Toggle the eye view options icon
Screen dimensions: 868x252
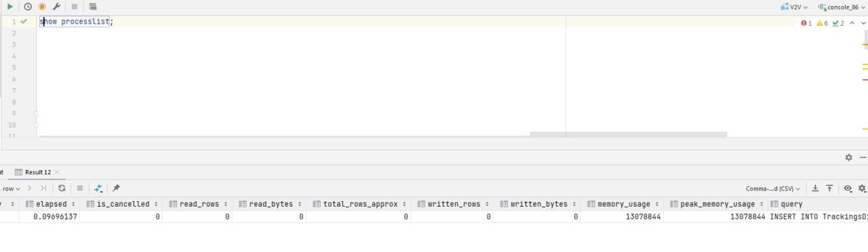(x=848, y=188)
